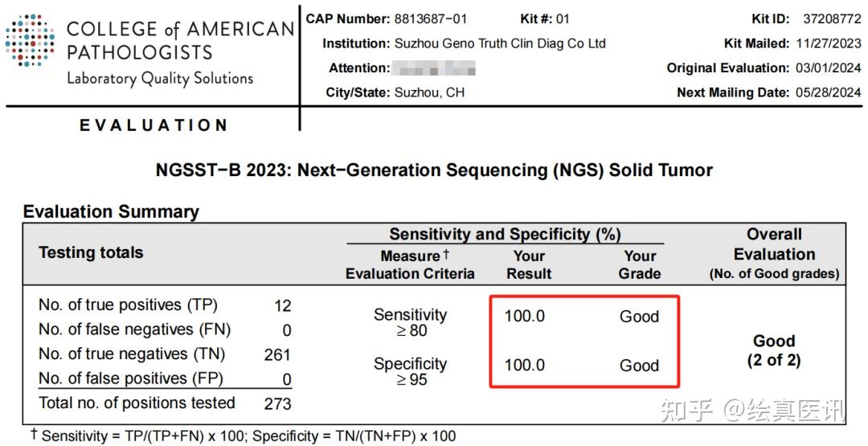Select the Kit ID number 37208772
The height and width of the screenshot is (446, 868).
tap(831, 18)
